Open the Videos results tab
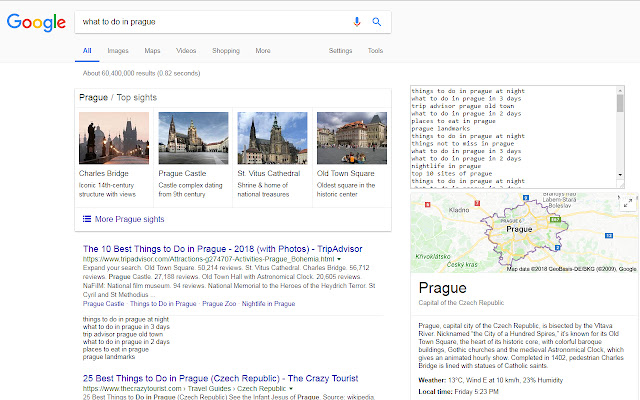Viewport: 640px width, 400px height. (186, 50)
